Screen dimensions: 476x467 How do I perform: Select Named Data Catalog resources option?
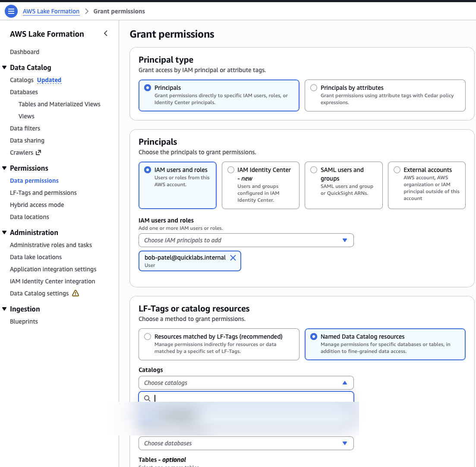pyautogui.click(x=385, y=344)
